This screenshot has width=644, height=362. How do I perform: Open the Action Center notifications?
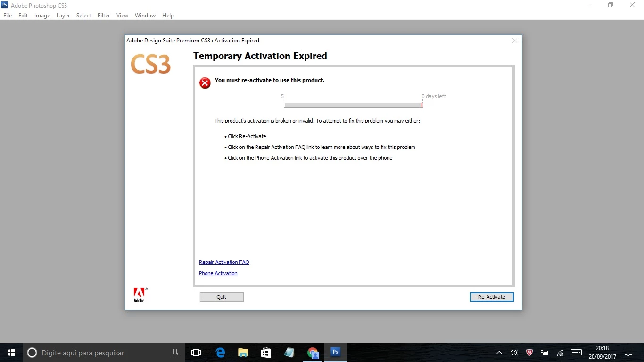tap(628, 353)
